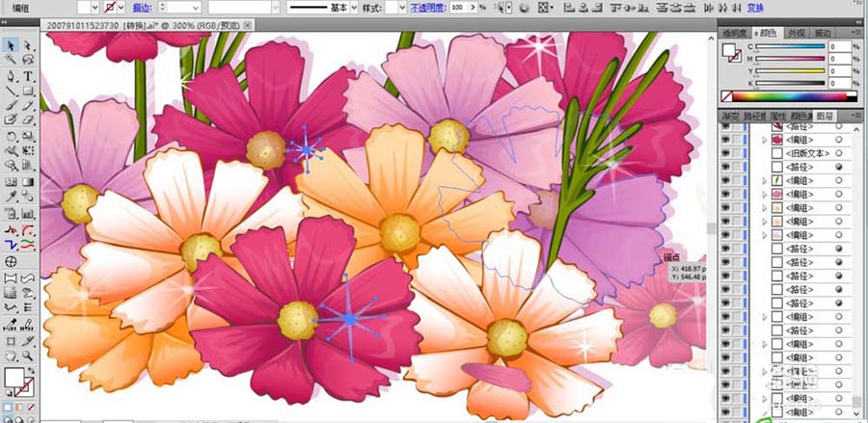Switch to the 透明度 panel tab
This screenshot has height=423, width=868.
pyautogui.click(x=735, y=33)
